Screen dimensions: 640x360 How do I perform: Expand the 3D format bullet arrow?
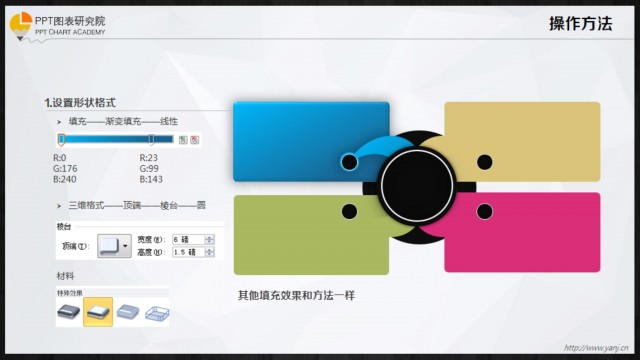[x=59, y=206]
